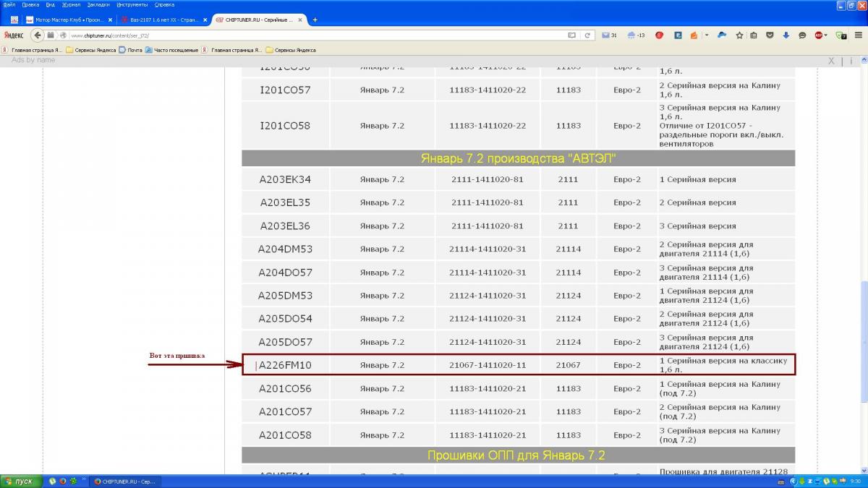
Task: Open the hamburger menu in browser toolbar
Action: pos(858,35)
